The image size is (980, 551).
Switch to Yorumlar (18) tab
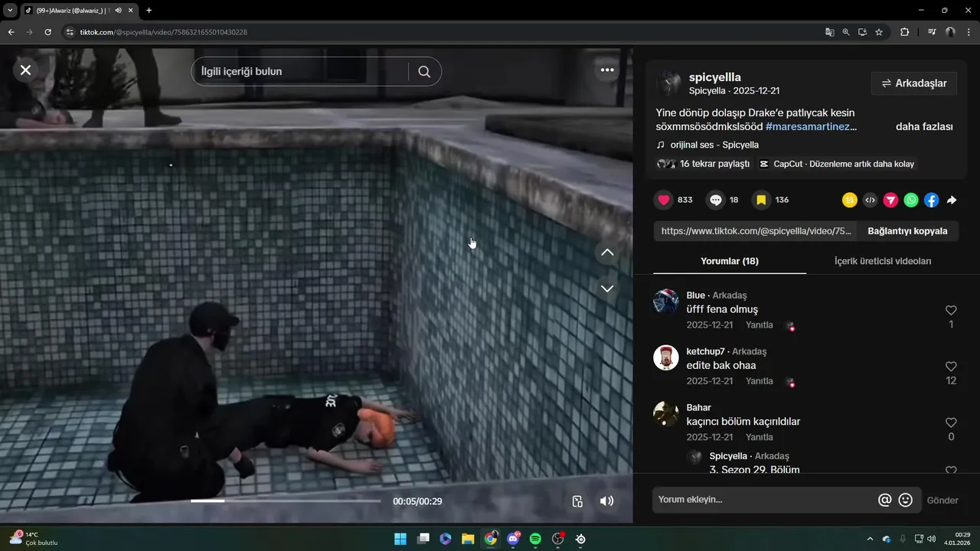click(730, 261)
